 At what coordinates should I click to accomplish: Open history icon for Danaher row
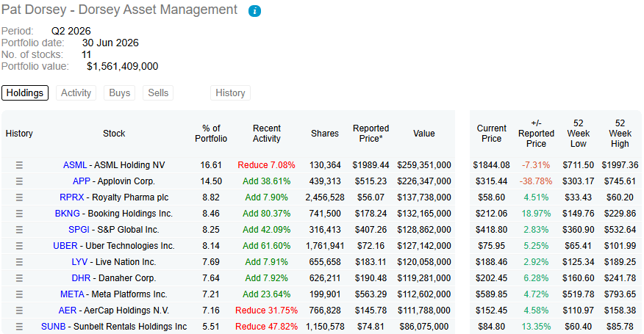19,278
